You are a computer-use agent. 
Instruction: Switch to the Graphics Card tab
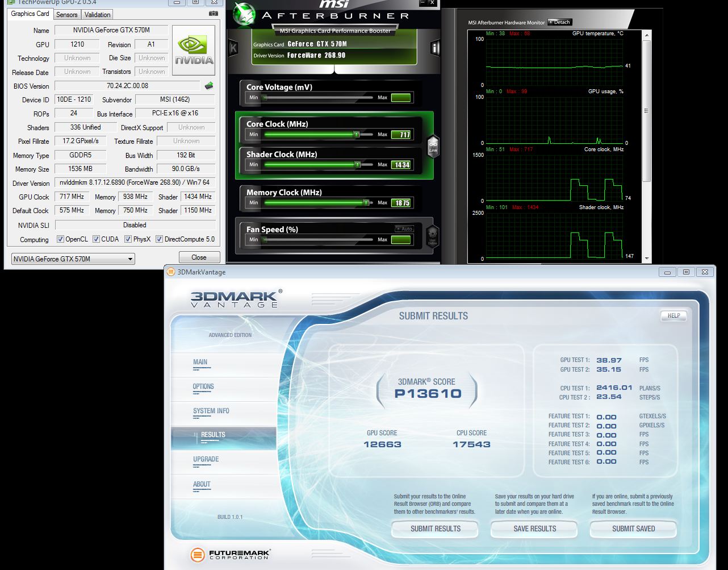[30, 14]
